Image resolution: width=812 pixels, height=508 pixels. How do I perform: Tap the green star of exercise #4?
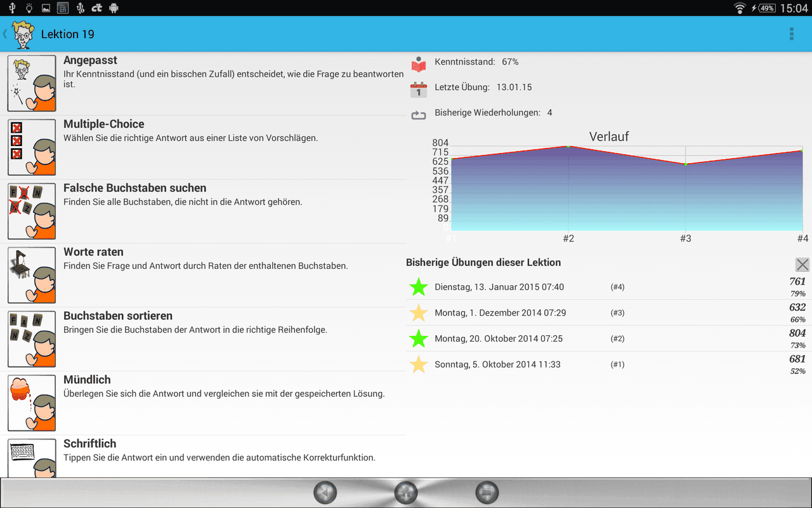pos(419,287)
